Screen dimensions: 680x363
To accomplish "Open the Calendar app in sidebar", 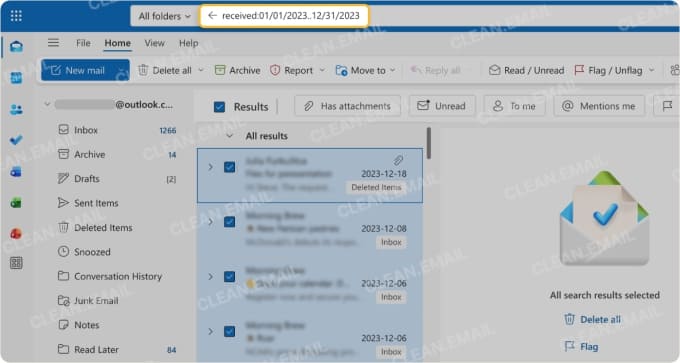I will (16, 78).
